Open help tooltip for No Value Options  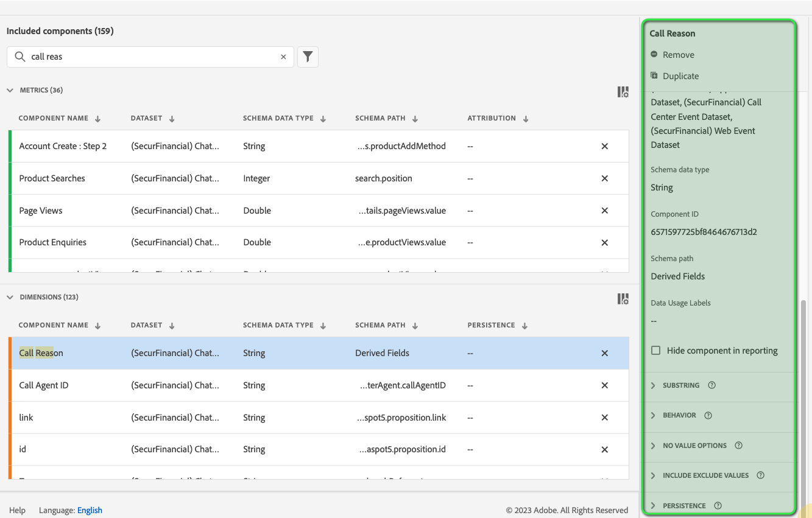(738, 446)
